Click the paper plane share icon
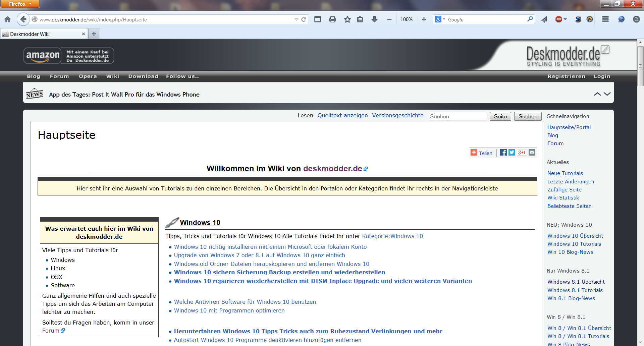 544,19
